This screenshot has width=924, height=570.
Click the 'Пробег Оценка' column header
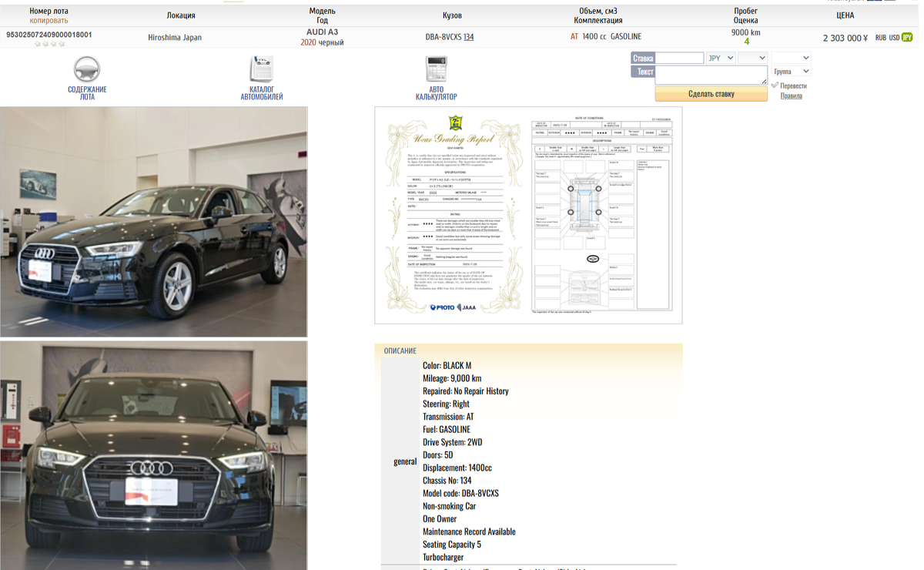[x=745, y=15]
